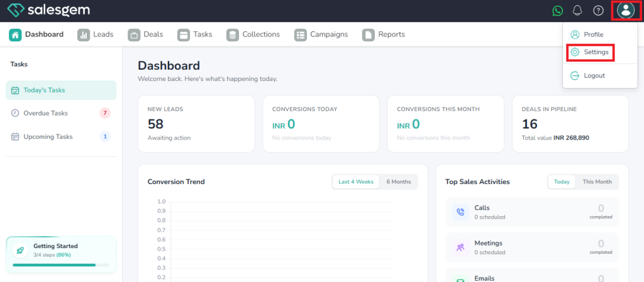The width and height of the screenshot is (644, 282).
Task: Show This Month sales activities
Action: 597,182
